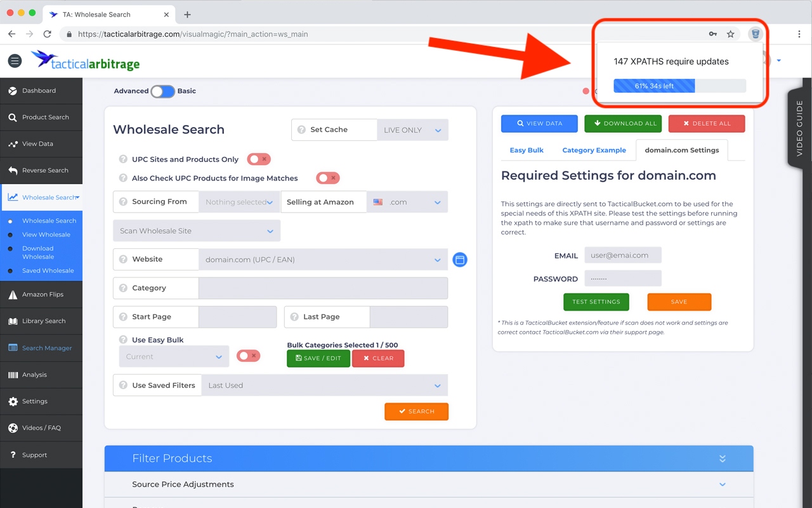Click the View Data graph icon
Screen dimensions: 812x508
point(13,144)
